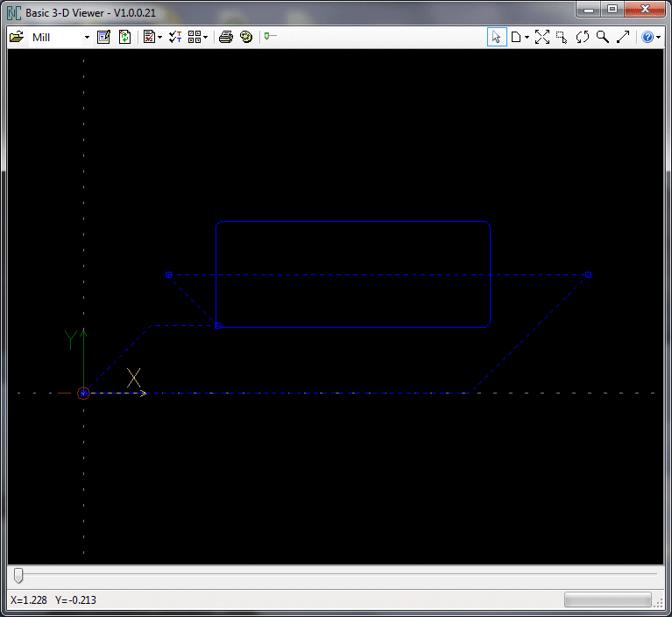The width and height of the screenshot is (672, 617).
Task: Pick the measure distance tool
Action: tap(623, 37)
